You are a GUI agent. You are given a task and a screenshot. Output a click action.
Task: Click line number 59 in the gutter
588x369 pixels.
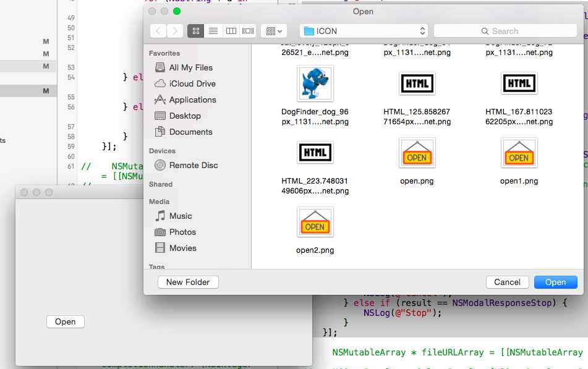pos(71,146)
